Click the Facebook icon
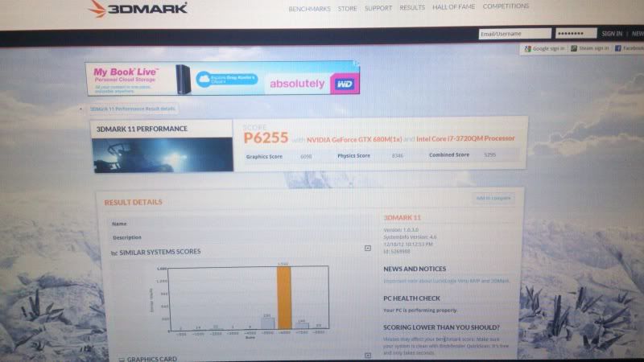644x362 pixels. 617,48
